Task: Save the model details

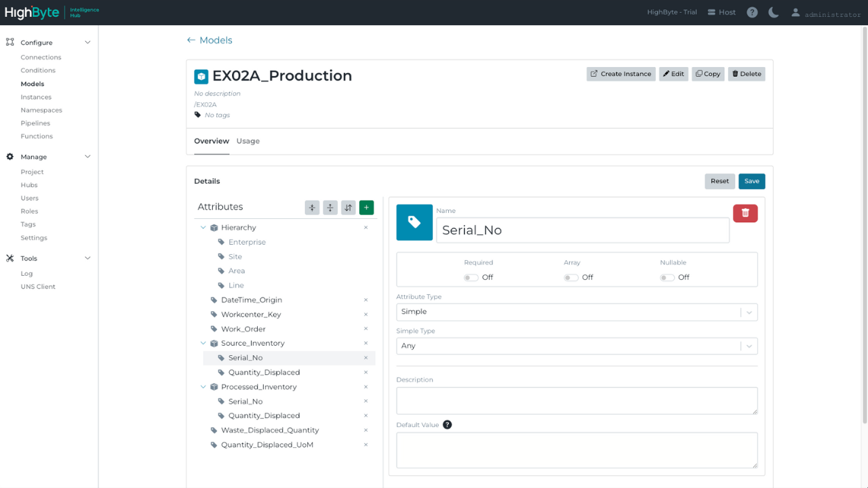Action: pyautogui.click(x=751, y=181)
